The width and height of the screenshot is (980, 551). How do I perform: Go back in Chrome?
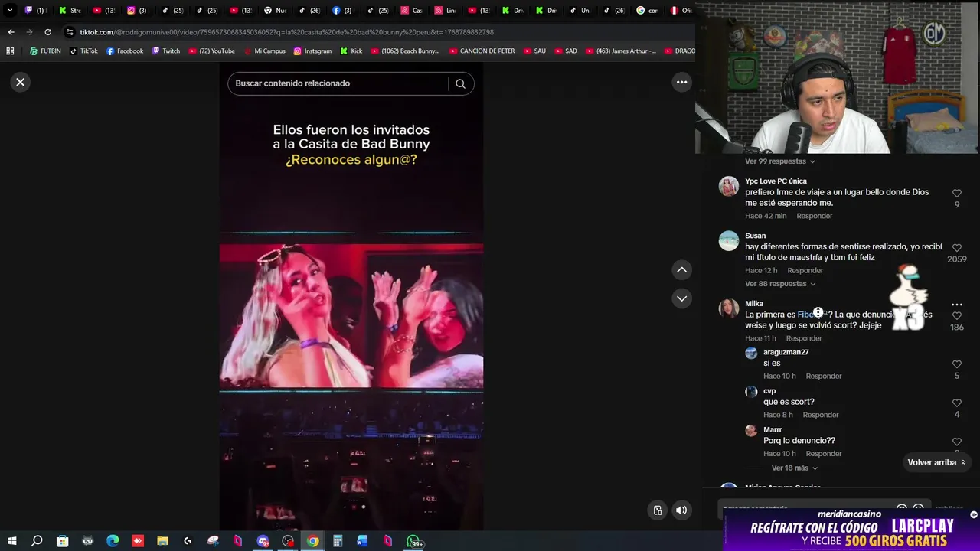tap(11, 32)
